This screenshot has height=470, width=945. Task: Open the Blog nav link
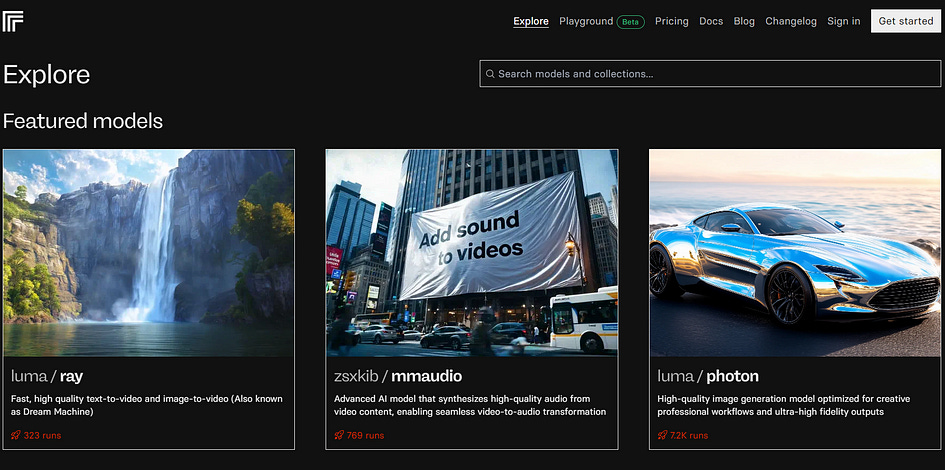coord(744,21)
